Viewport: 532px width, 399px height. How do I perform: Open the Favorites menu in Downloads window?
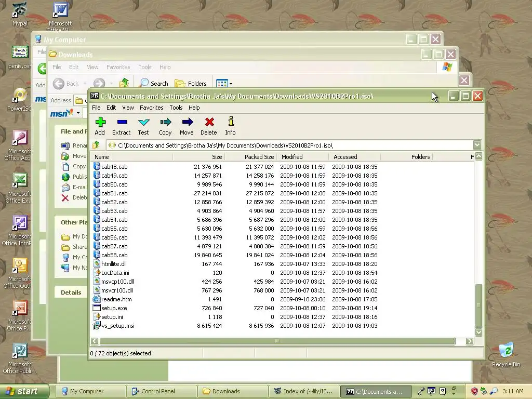point(118,67)
